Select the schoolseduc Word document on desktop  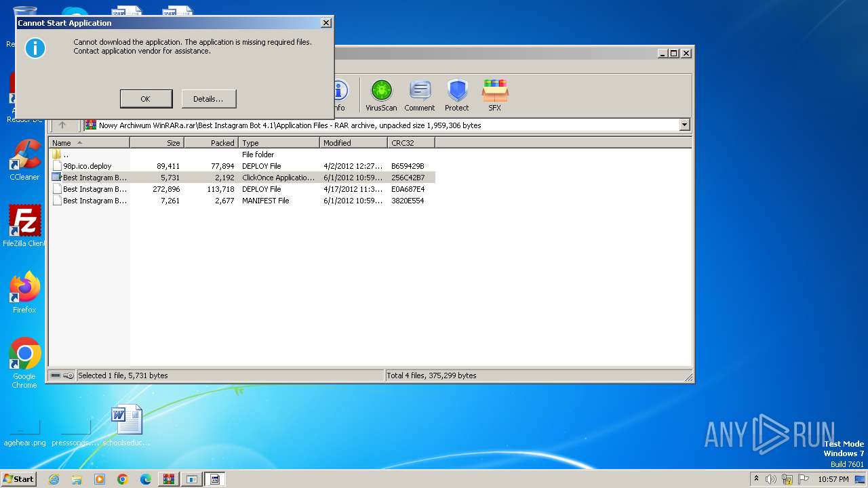tap(127, 426)
